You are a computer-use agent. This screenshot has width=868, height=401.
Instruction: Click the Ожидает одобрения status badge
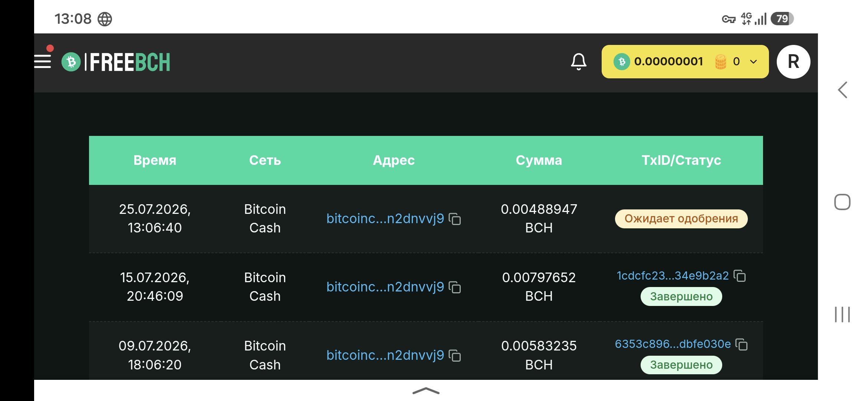pyautogui.click(x=681, y=219)
